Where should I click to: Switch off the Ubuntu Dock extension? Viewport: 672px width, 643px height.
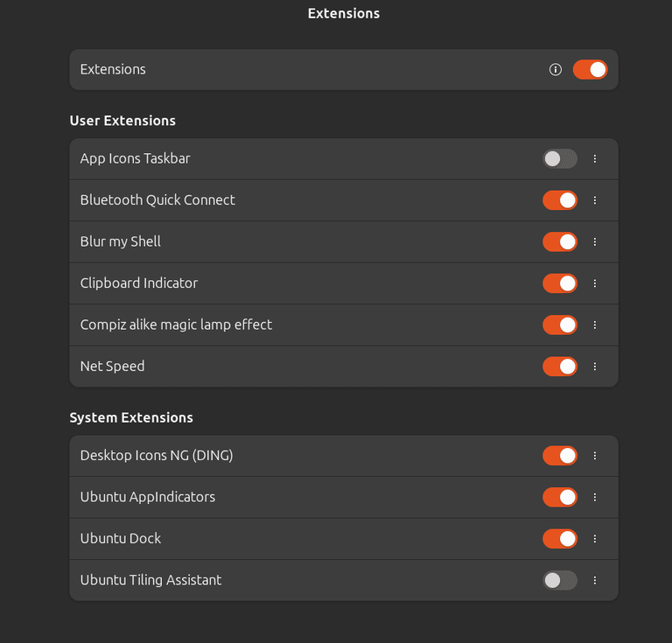[x=560, y=539]
